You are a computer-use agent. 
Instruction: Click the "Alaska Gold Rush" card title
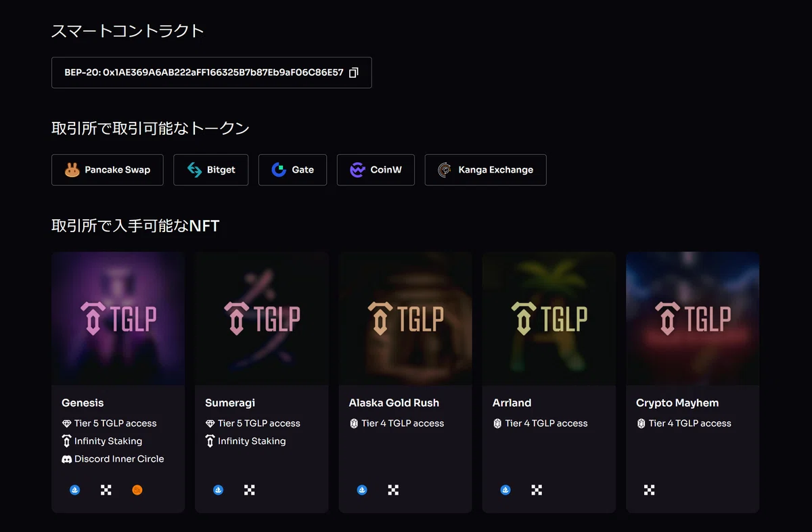(x=394, y=403)
